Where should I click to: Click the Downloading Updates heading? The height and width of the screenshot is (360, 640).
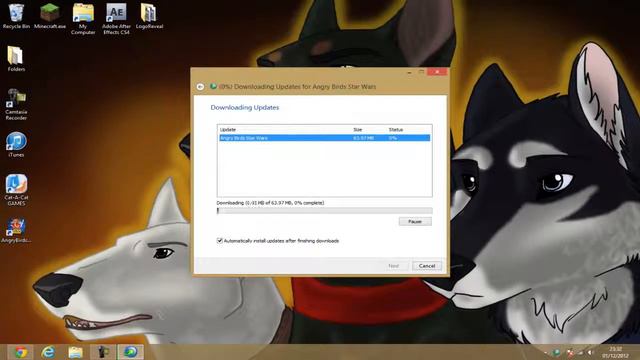(245, 107)
